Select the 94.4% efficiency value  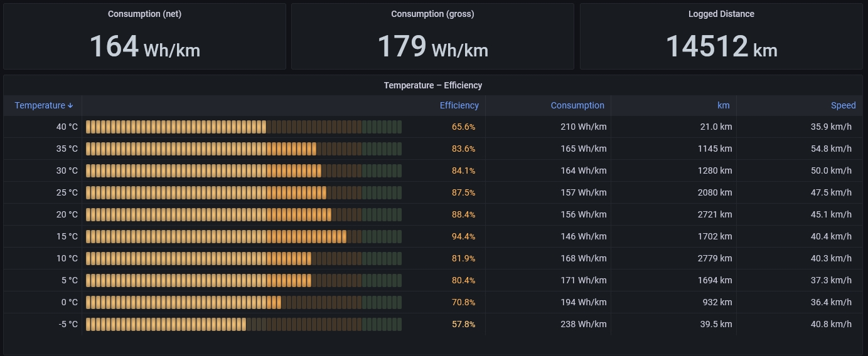click(463, 236)
